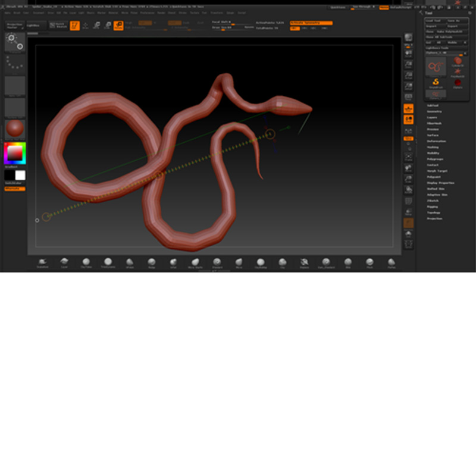Choose the SnakeHook brush
476x476 pixels.
point(42,263)
